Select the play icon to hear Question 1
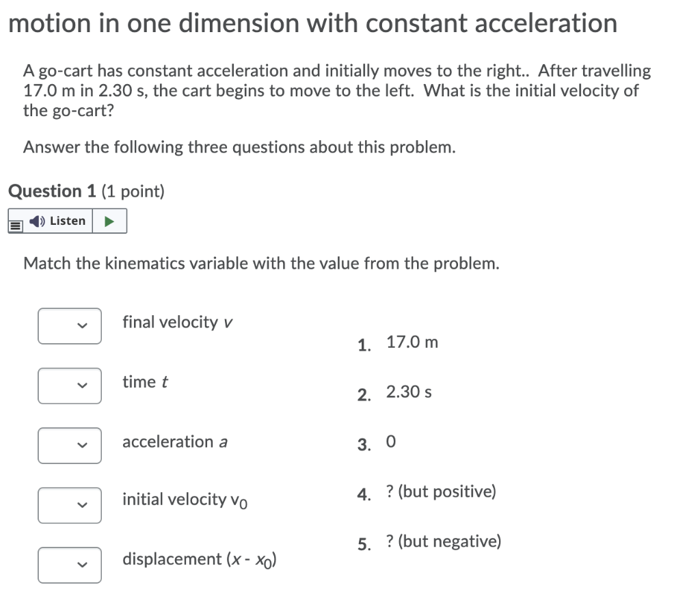The width and height of the screenshot is (700, 609). click(110, 220)
